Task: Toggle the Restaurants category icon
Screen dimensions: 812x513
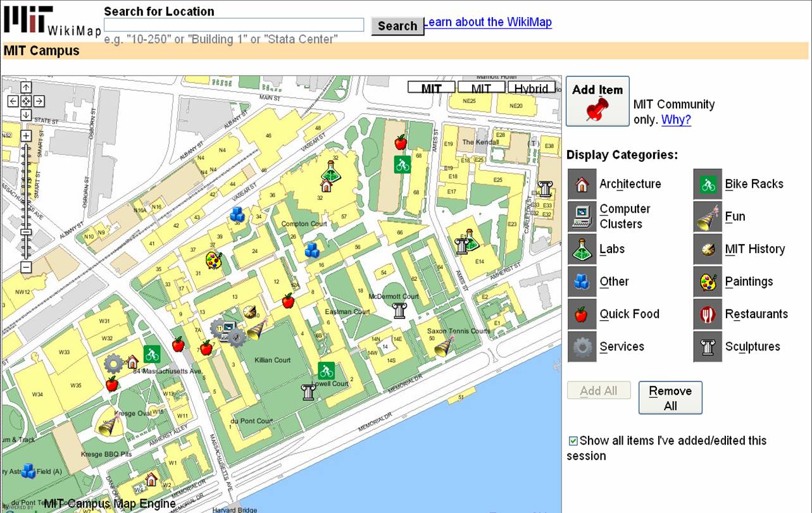Action: point(708,314)
